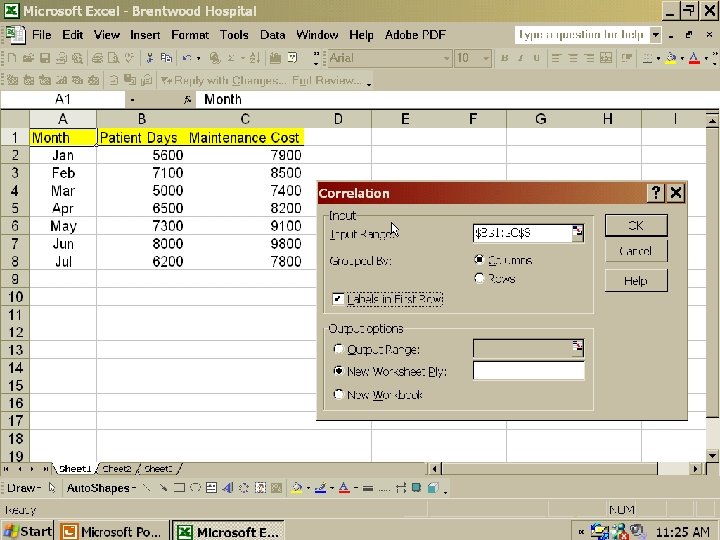Click the Save icon in toolbar
Image resolution: width=720 pixels, height=540 pixels.
[45, 58]
